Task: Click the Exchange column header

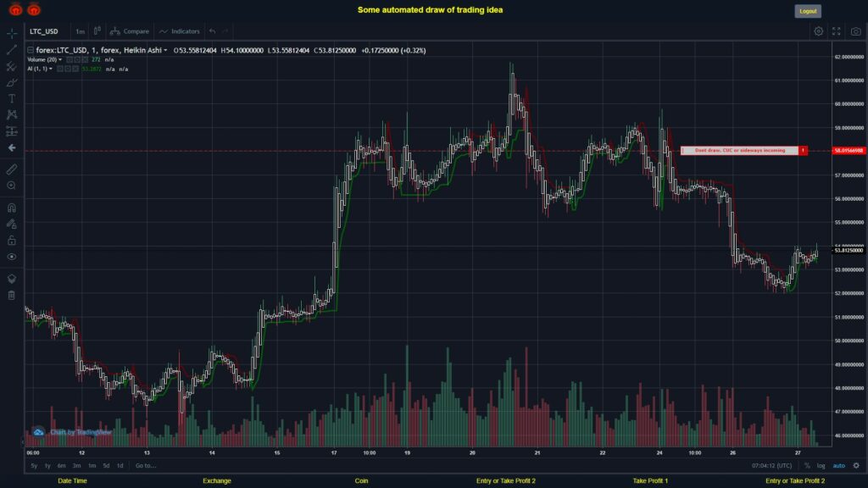Action: (216, 480)
